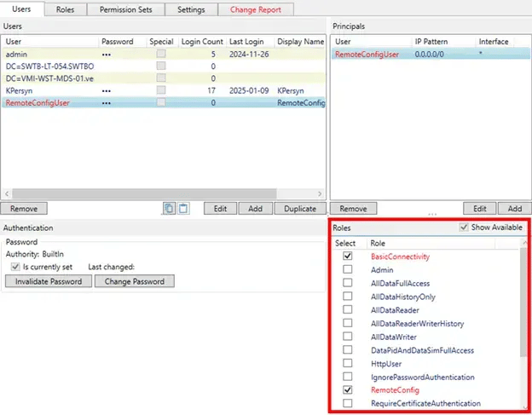532x415 pixels.
Task: Select the KPersyn user row
Action: (x=51, y=90)
